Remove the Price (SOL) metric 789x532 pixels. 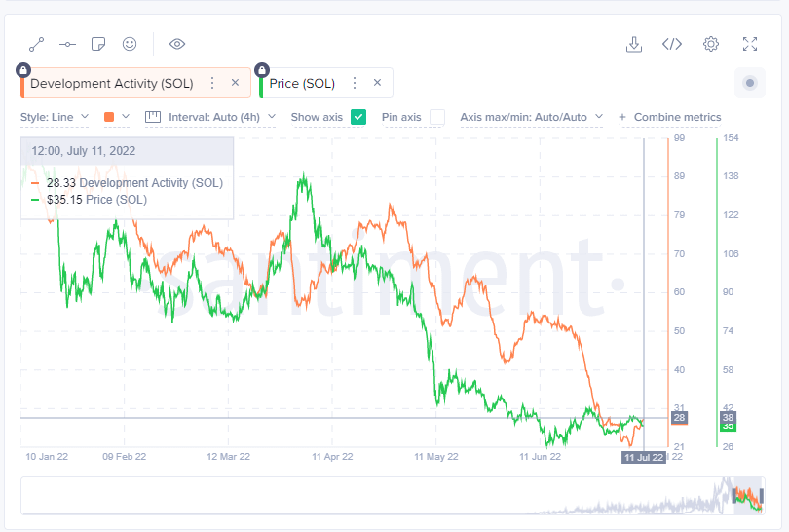(377, 84)
